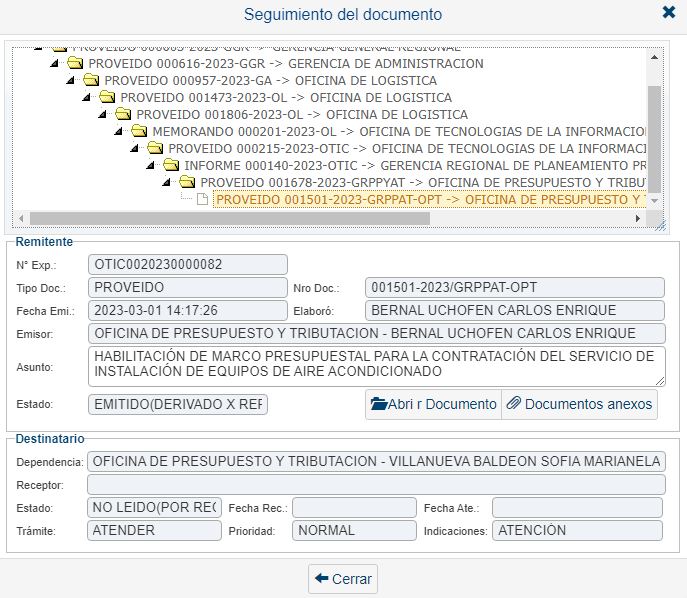
Task: Click Nro Doc. field 001501-2023/GRPPAT-OPT
Action: point(514,287)
